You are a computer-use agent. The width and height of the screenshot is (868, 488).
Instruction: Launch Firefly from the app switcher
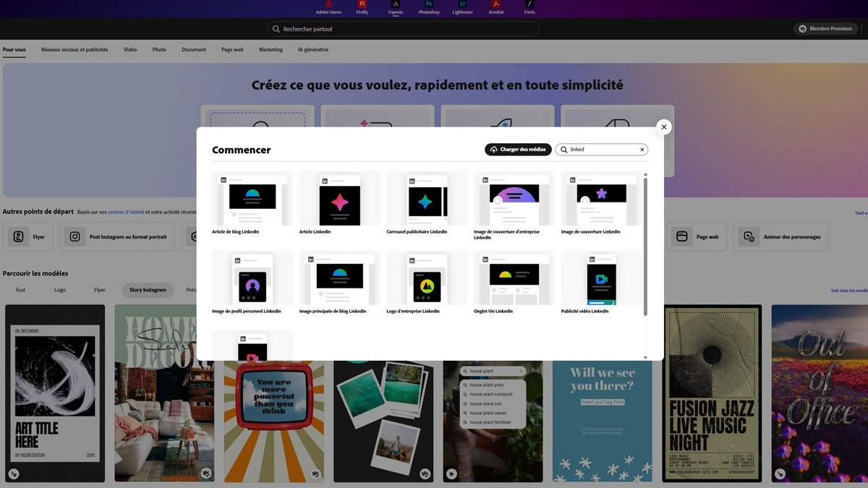coord(362,7)
